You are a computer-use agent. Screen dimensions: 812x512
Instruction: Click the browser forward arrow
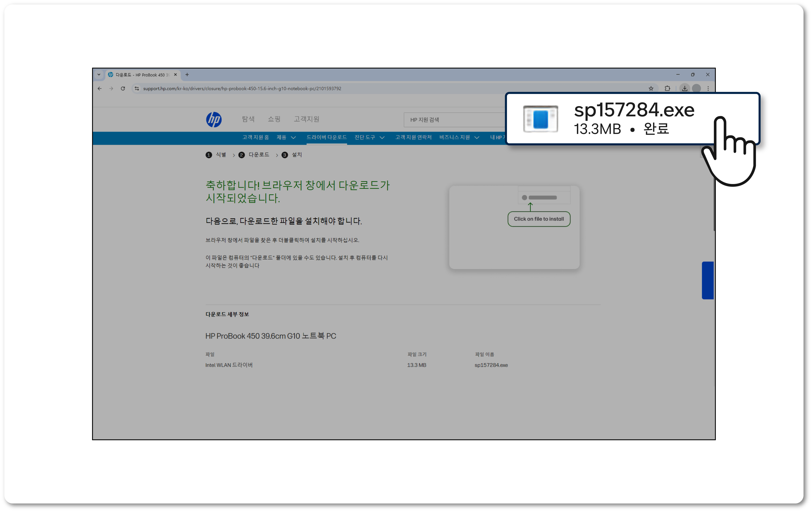(111, 88)
